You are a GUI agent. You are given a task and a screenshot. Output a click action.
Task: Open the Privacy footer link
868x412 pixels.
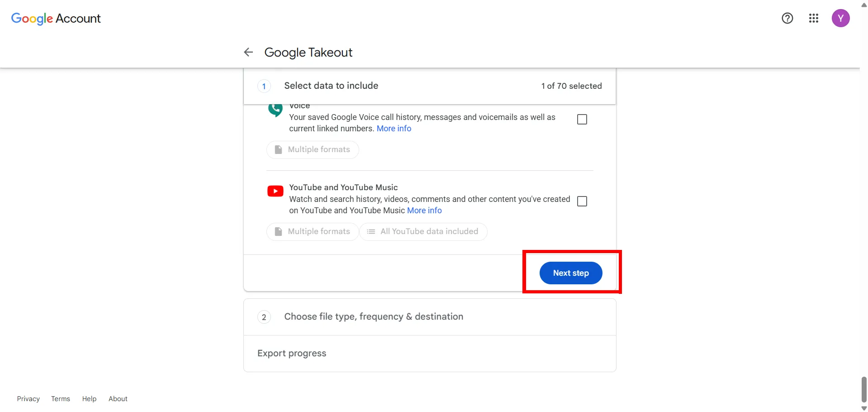click(28, 398)
